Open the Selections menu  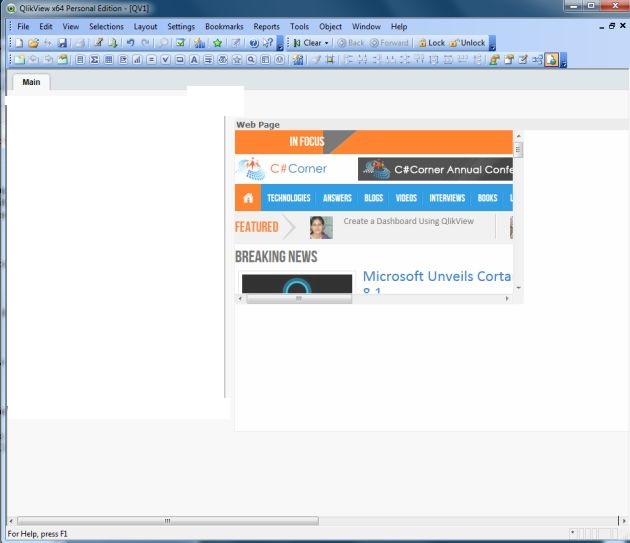tap(106, 27)
